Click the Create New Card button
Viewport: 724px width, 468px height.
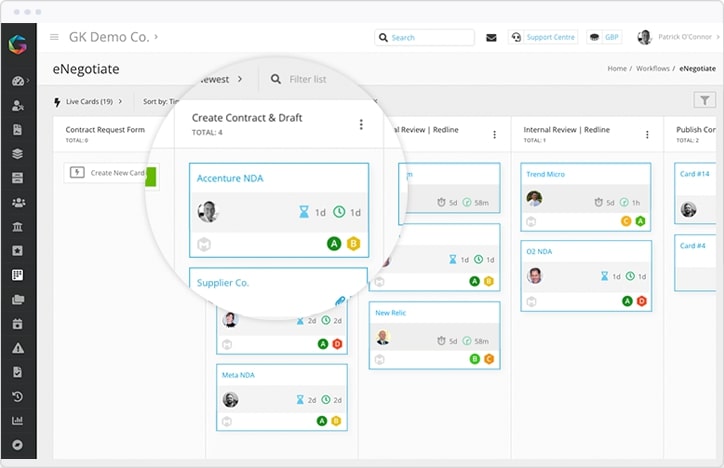(111, 173)
